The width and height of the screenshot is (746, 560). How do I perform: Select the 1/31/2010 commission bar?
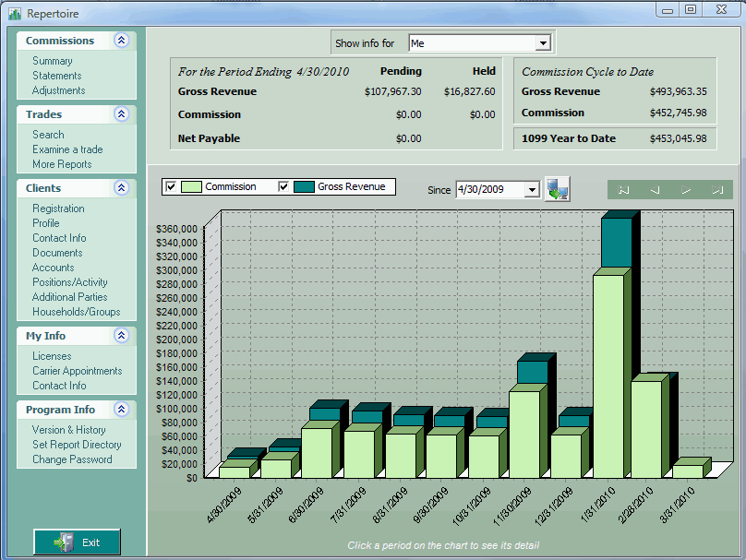pos(608,376)
